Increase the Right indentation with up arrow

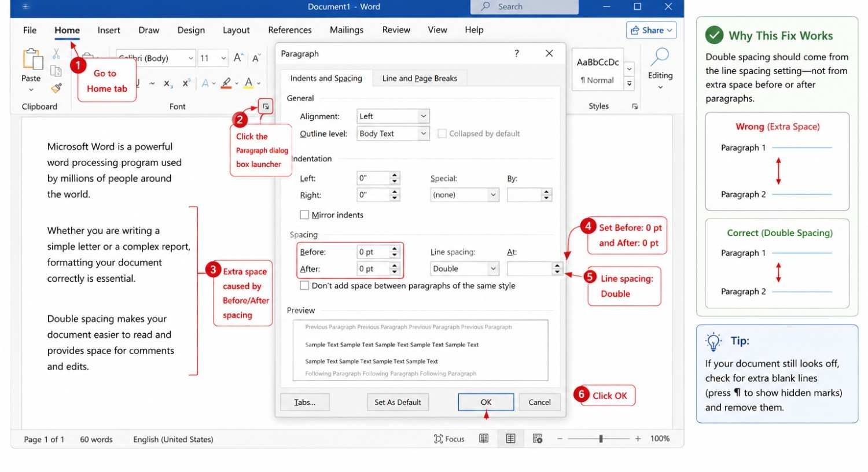pos(395,192)
